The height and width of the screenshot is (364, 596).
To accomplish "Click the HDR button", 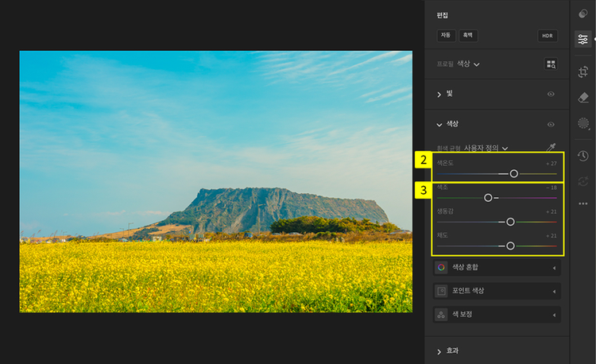I will [548, 36].
